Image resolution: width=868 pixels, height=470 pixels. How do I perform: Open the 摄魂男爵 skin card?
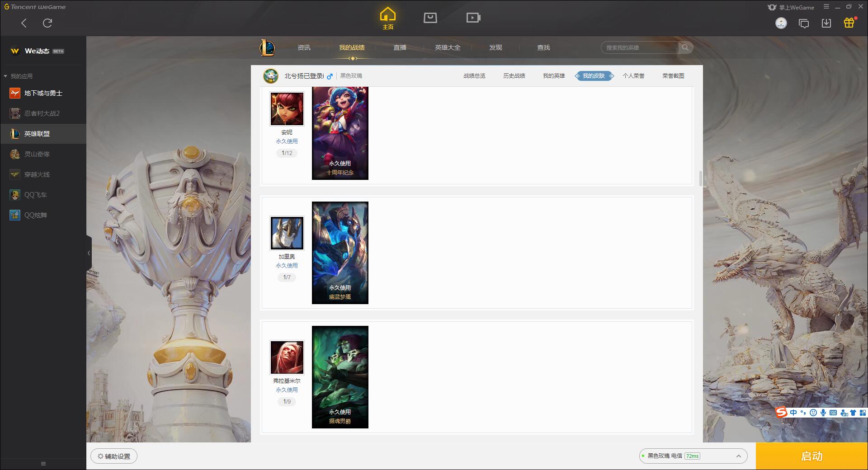coord(340,377)
